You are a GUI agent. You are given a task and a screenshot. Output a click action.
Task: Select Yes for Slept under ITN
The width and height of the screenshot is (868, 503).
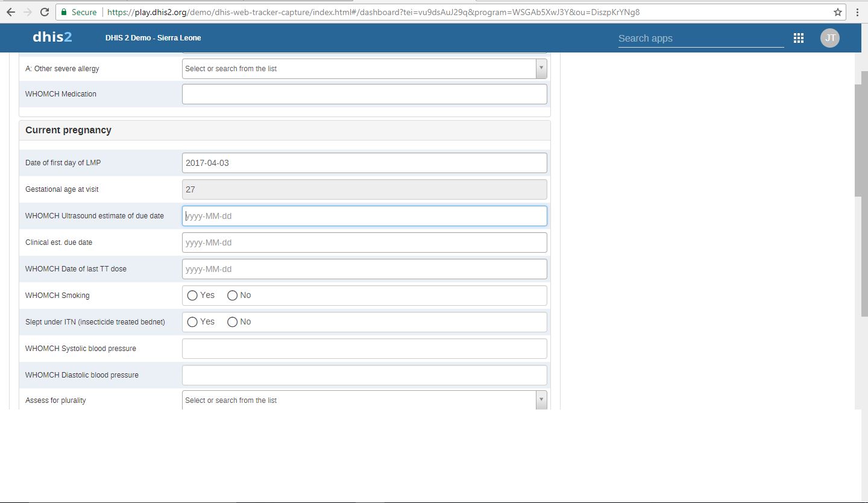(192, 322)
